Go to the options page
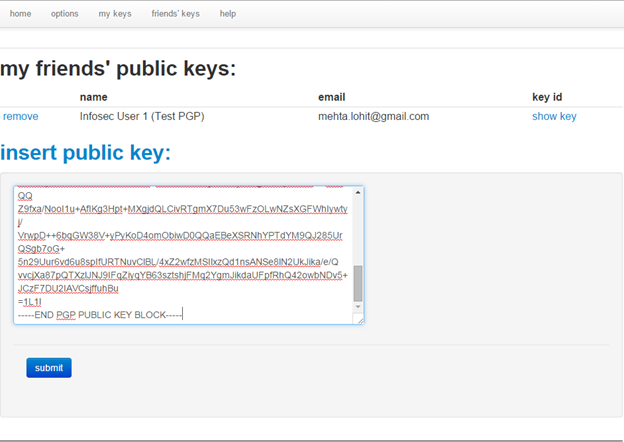 pos(64,14)
